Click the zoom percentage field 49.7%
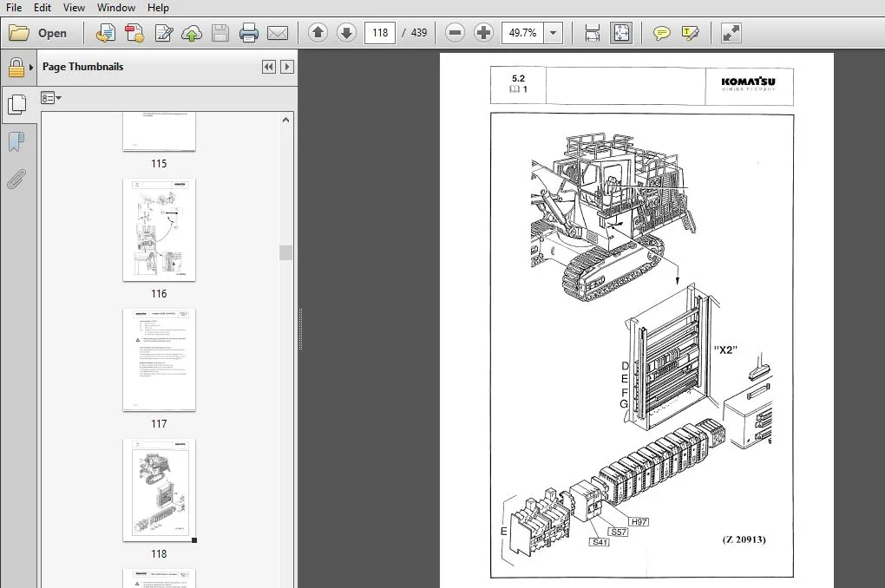This screenshot has height=588, width=885. tap(522, 33)
